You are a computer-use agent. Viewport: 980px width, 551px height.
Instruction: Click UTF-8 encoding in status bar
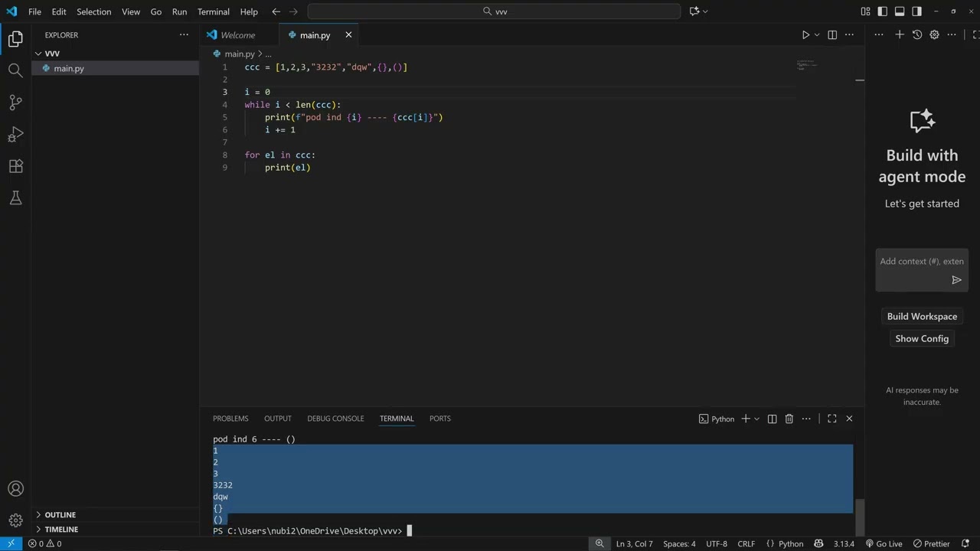pyautogui.click(x=717, y=544)
